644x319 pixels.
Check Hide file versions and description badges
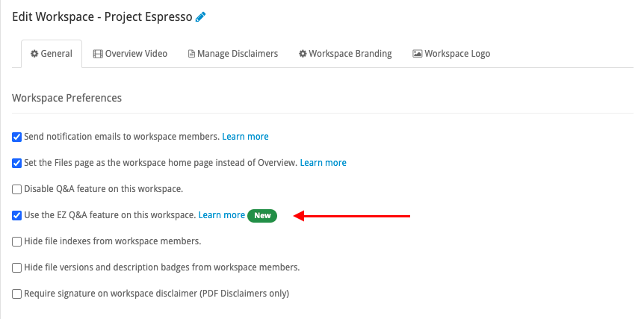click(16, 267)
